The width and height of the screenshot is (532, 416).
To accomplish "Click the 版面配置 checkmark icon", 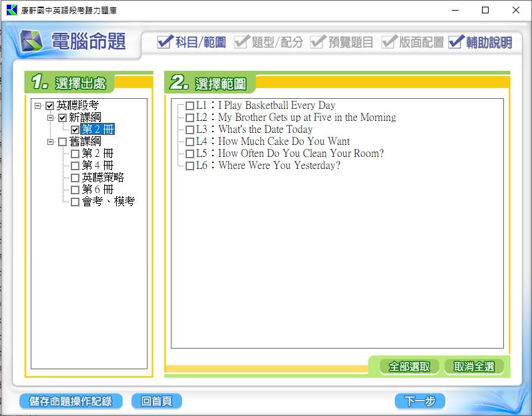I will coord(389,43).
